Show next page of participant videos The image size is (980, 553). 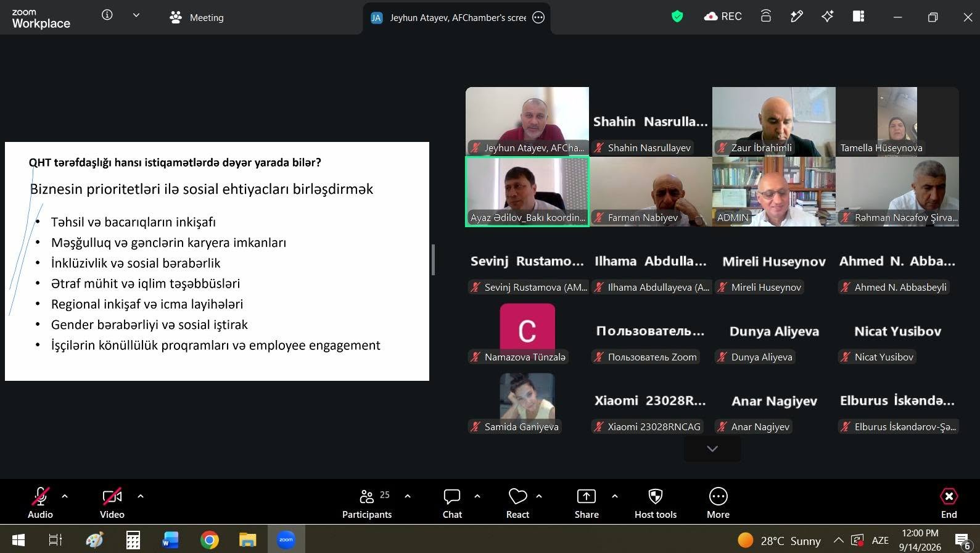[x=712, y=449]
